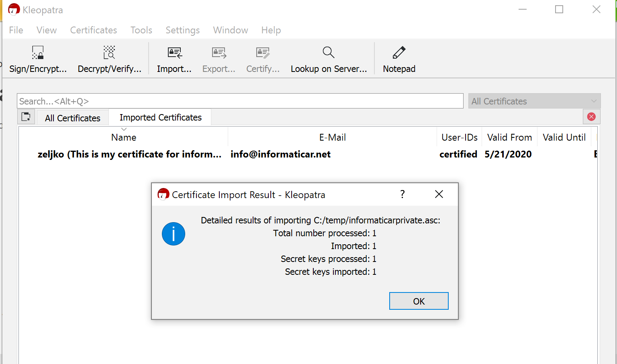The height and width of the screenshot is (364, 617).
Task: Open the Certificates menu
Action: (94, 30)
